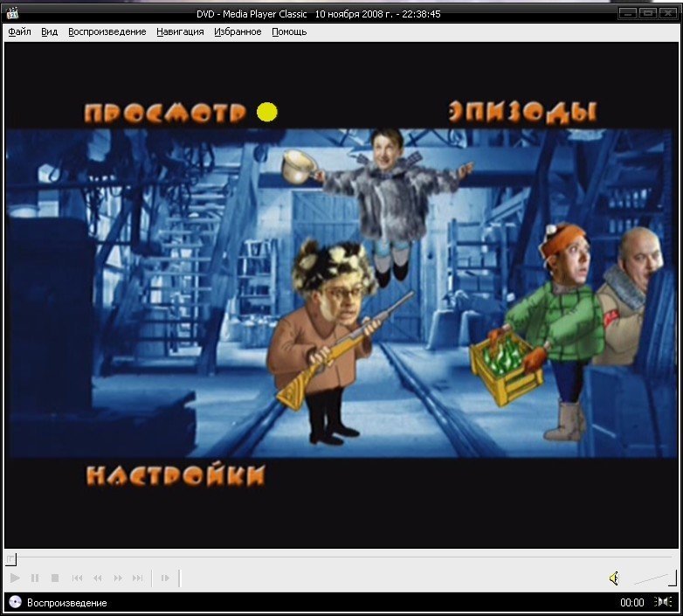
Task: Click the Pause button
Action: 35,578
